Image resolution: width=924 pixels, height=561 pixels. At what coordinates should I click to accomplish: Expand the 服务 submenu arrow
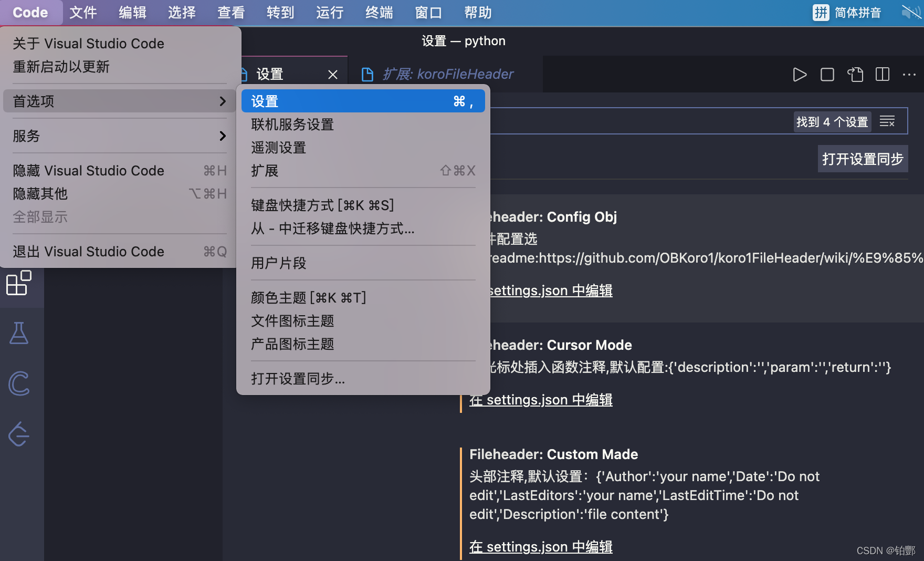pyautogui.click(x=223, y=136)
